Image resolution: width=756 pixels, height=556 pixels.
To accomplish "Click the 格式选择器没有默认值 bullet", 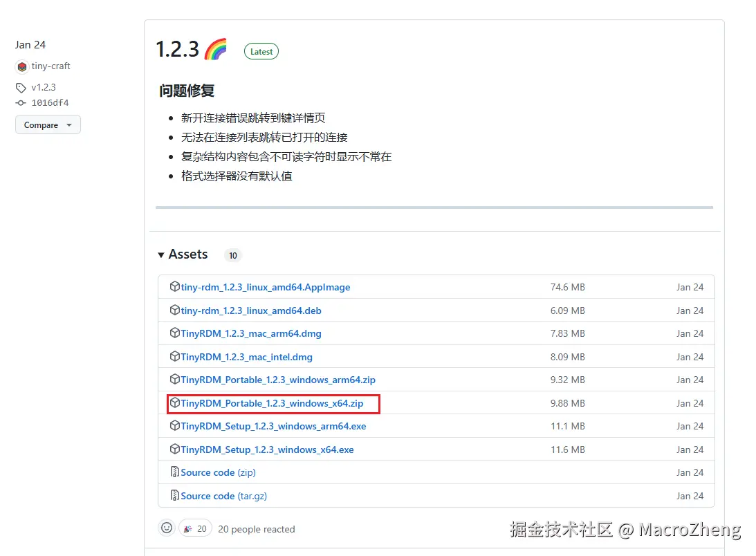I will (x=237, y=176).
